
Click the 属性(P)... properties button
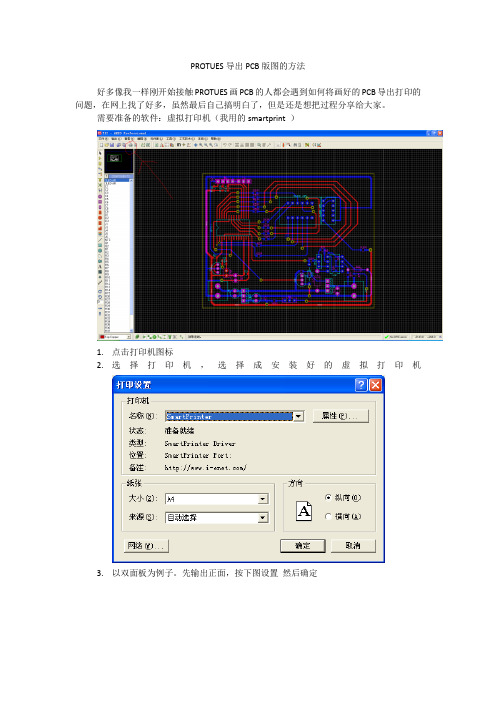pos(341,416)
